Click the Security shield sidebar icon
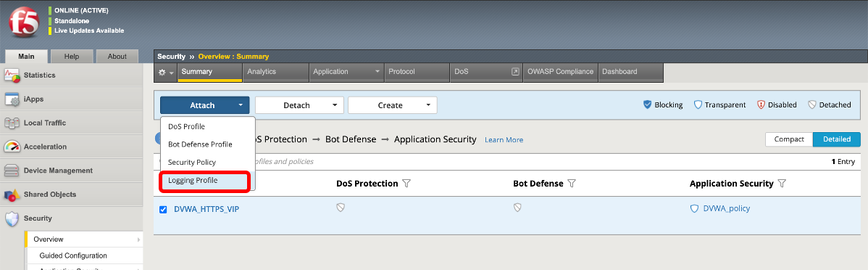868x270 pixels. pyautogui.click(x=12, y=218)
